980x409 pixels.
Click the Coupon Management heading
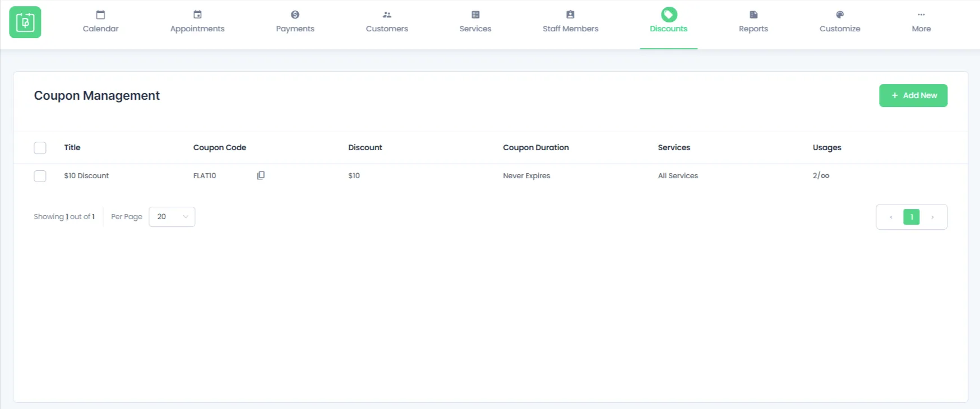[97, 96]
